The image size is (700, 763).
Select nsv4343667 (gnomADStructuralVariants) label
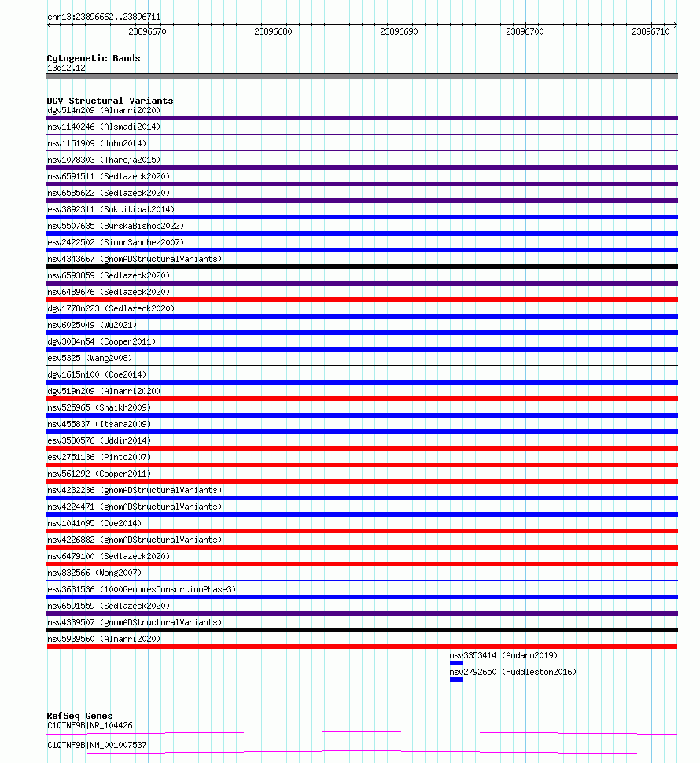coord(134,260)
